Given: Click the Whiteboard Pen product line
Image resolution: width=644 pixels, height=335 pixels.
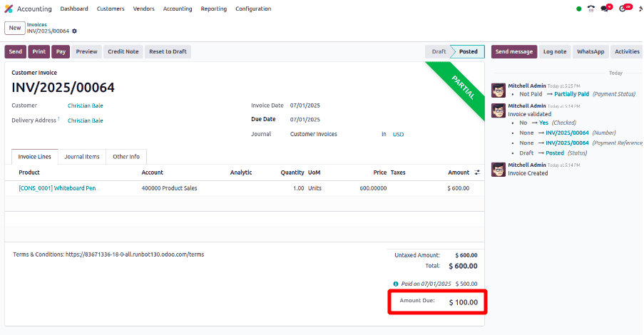Looking at the screenshot, I should tap(57, 188).
